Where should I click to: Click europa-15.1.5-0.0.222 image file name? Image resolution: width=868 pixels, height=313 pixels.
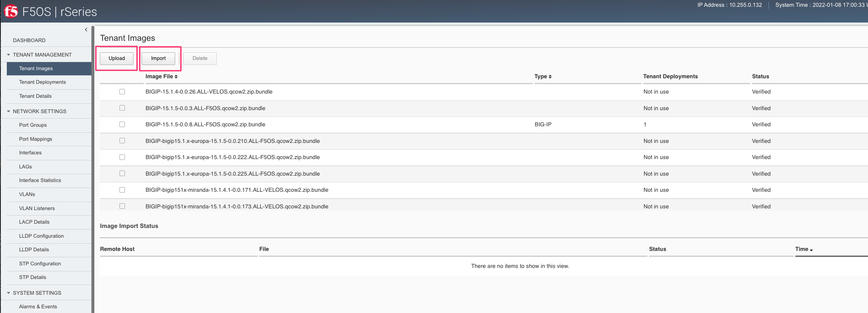coord(233,157)
